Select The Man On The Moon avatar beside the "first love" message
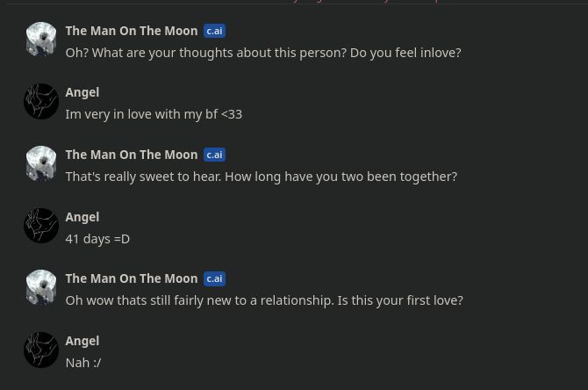The width and height of the screenshot is (588, 390). 40,287
